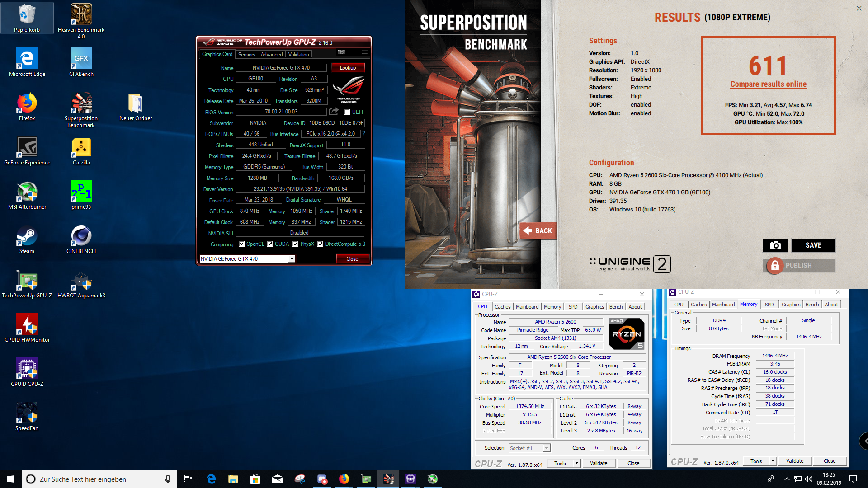Image resolution: width=868 pixels, height=488 pixels.
Task: Switch to Advanced tab in GPU-Z
Action: 272,55
